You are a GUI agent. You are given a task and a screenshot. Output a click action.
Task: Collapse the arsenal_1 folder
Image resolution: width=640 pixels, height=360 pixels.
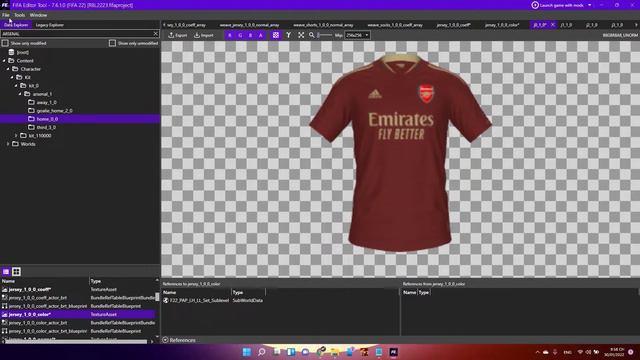point(20,94)
